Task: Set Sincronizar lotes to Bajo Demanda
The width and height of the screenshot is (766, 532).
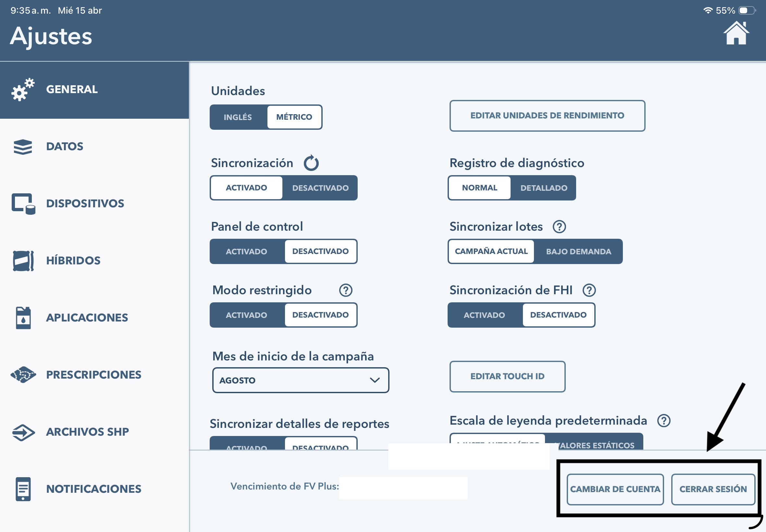Action: [x=579, y=251]
